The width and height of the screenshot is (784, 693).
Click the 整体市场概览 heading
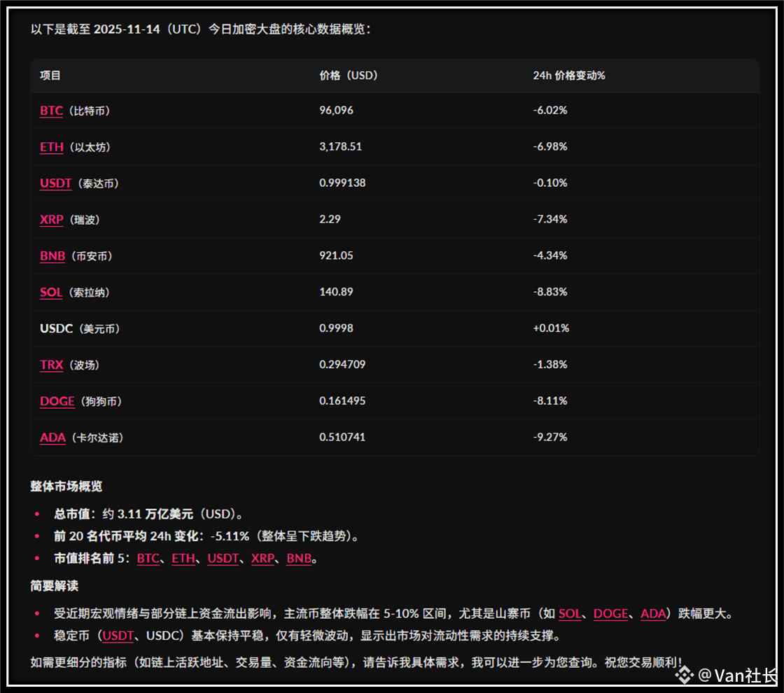coord(66,486)
